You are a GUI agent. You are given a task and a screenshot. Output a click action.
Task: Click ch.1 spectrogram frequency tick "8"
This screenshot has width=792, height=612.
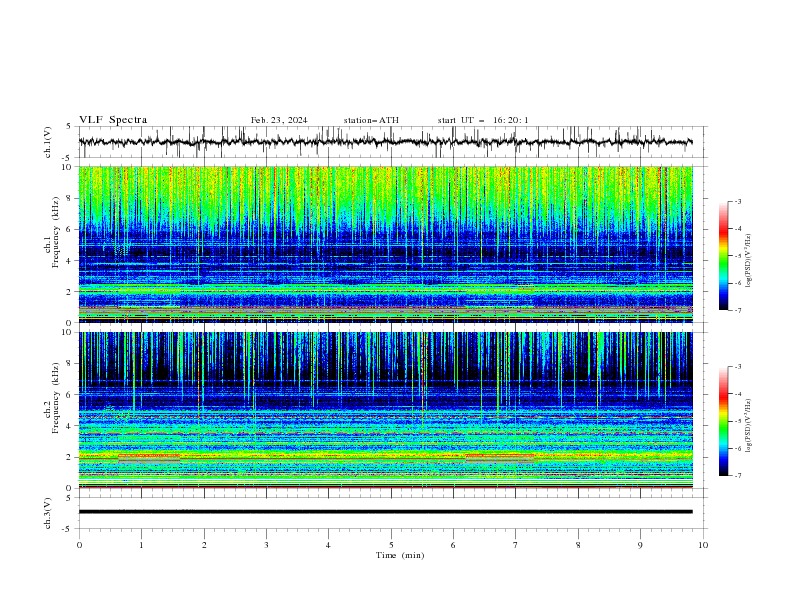click(x=70, y=198)
